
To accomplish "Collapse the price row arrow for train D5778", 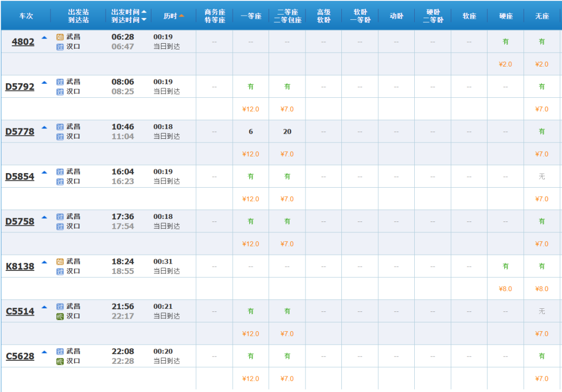I will 44,127.
